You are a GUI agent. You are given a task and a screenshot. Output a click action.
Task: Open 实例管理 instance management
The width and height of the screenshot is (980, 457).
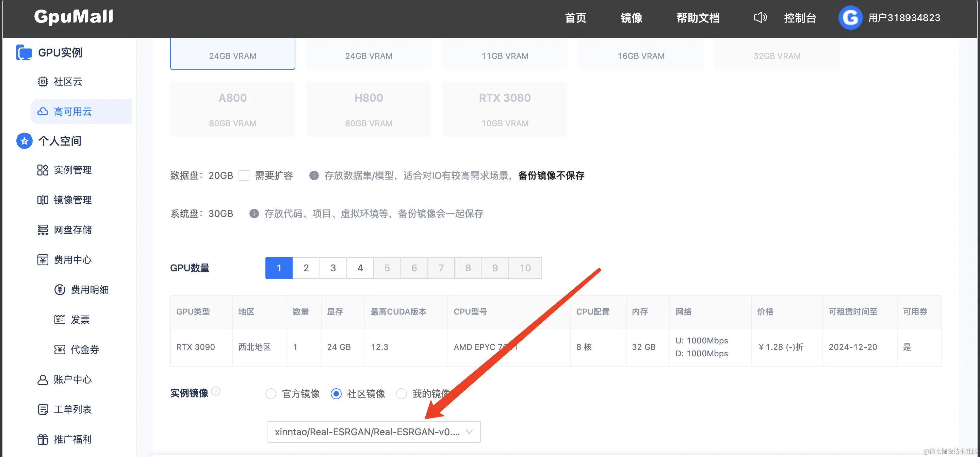click(72, 170)
